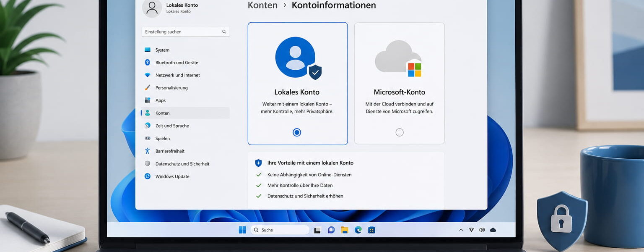Open the Konten category

(x=185, y=113)
